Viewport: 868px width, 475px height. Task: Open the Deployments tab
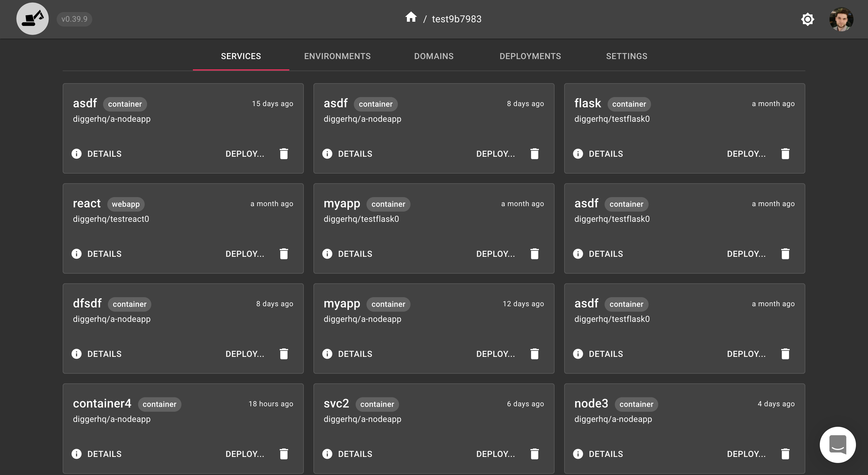(x=530, y=56)
